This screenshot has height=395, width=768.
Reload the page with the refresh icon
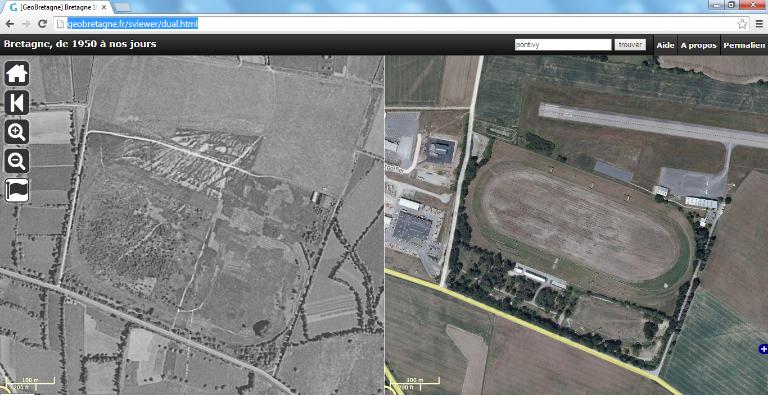click(43, 24)
